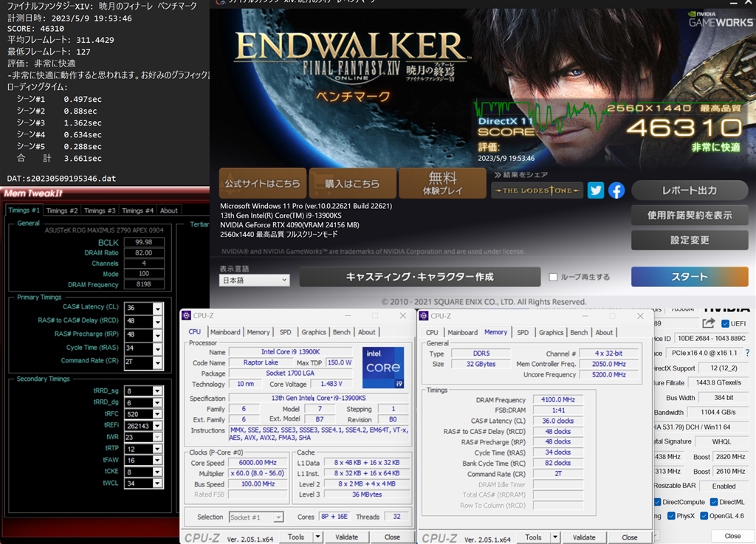Click the character creation button
Image resolution: width=756 pixels, height=544 pixels.
419,277
